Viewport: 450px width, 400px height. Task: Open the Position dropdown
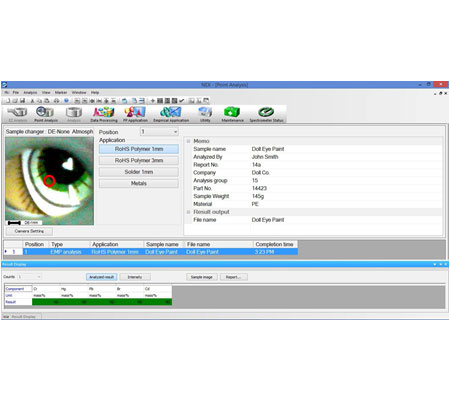pos(159,132)
